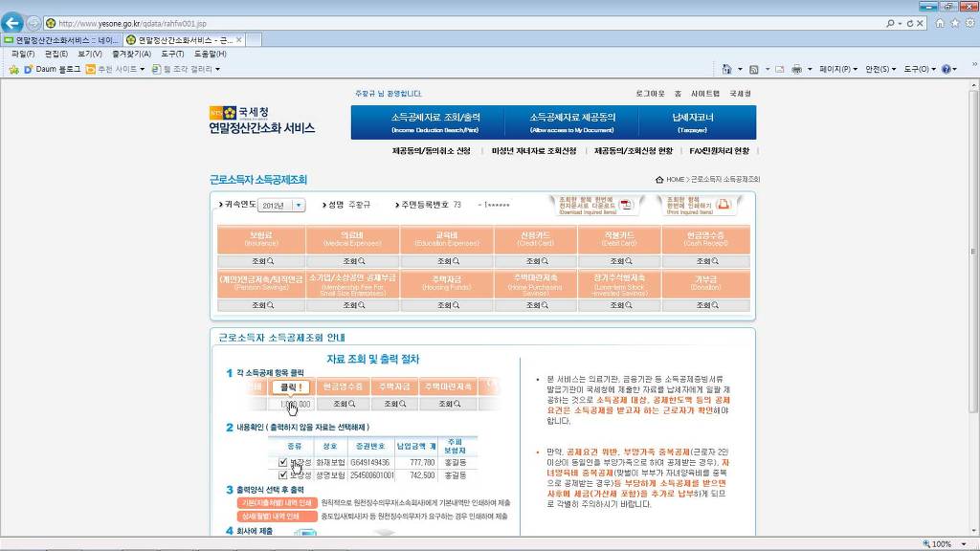
Task: Select 소득공제자료 조회/출력 navigation tab
Action: 435,121
